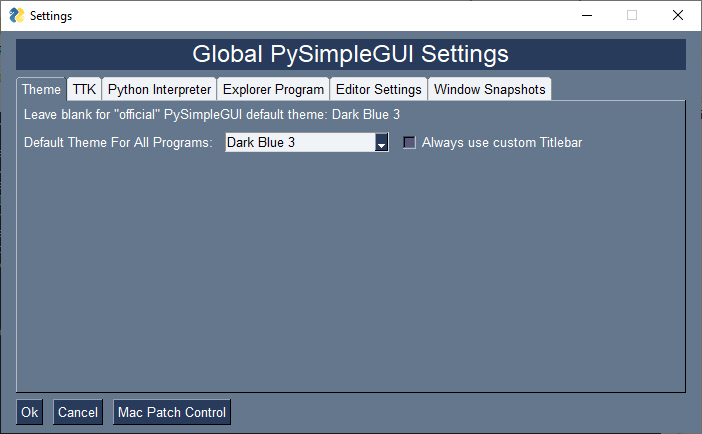Open the Theme tab
The width and height of the screenshot is (702, 434).
(42, 89)
